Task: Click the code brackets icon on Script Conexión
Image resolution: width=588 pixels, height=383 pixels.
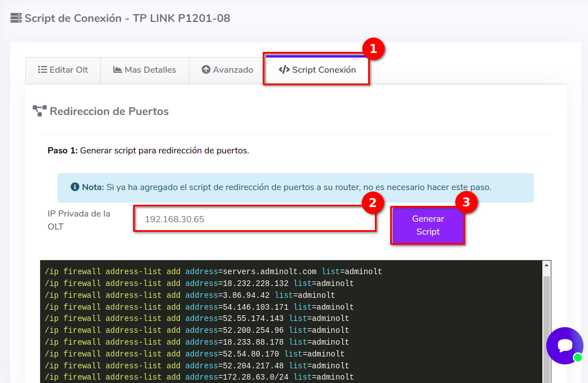Action: (x=284, y=70)
